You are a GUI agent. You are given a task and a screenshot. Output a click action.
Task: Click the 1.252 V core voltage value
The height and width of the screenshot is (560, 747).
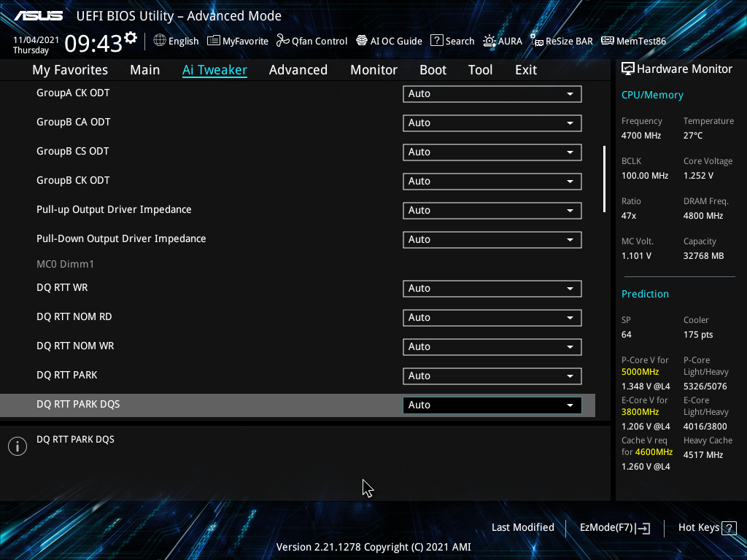[x=698, y=176]
